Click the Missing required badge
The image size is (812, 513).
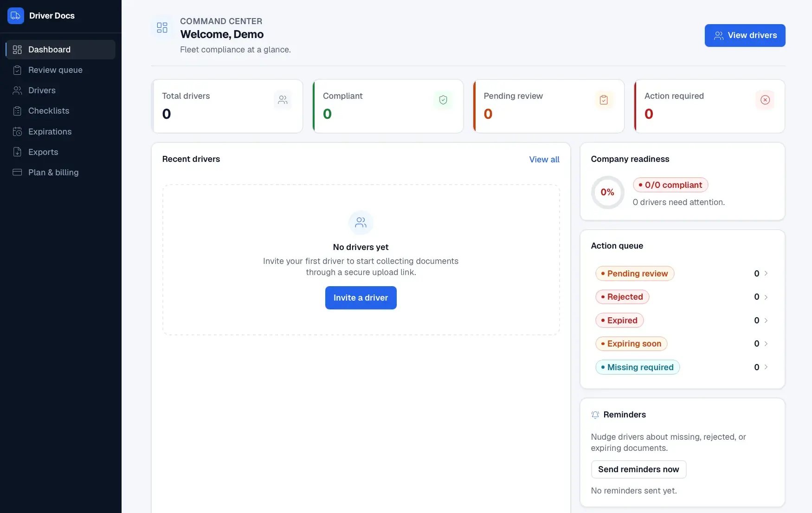(638, 367)
